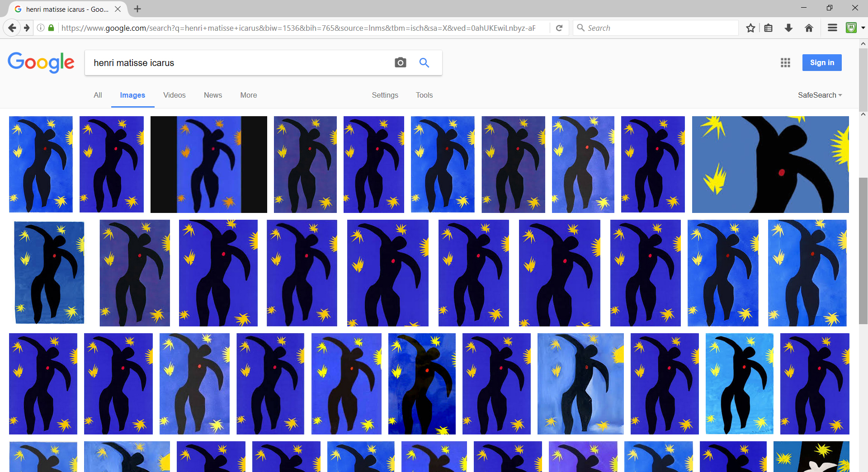Viewport: 868px width, 472px height.
Task: Click the magnifier in Firefox search box
Action: coord(581,28)
